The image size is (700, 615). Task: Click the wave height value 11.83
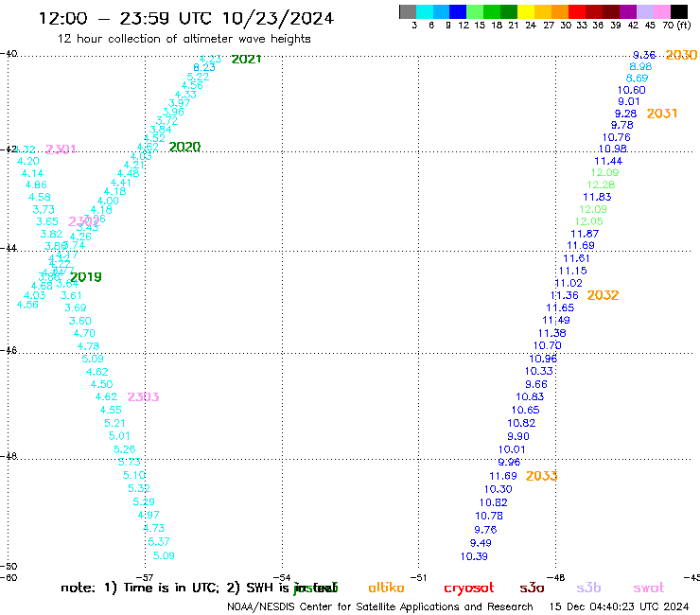click(597, 197)
